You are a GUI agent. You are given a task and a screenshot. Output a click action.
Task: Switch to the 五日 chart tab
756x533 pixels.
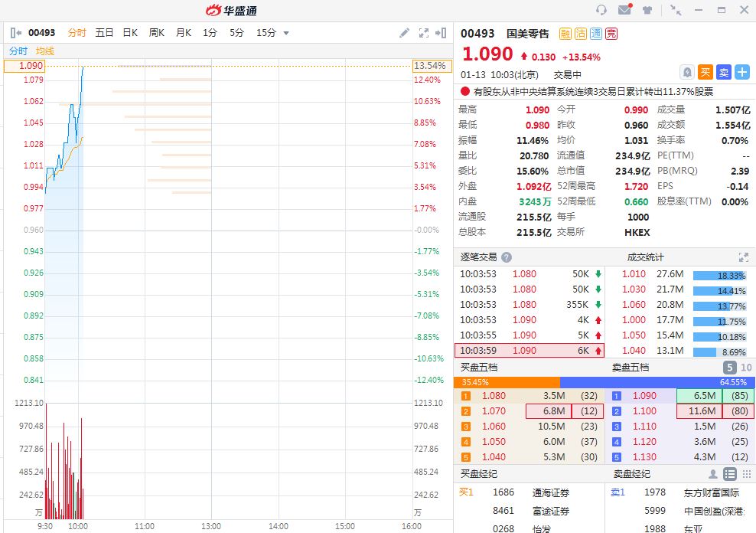104,33
